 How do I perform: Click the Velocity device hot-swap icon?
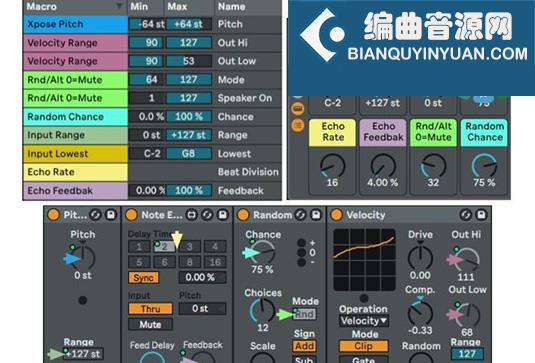pos(466,215)
